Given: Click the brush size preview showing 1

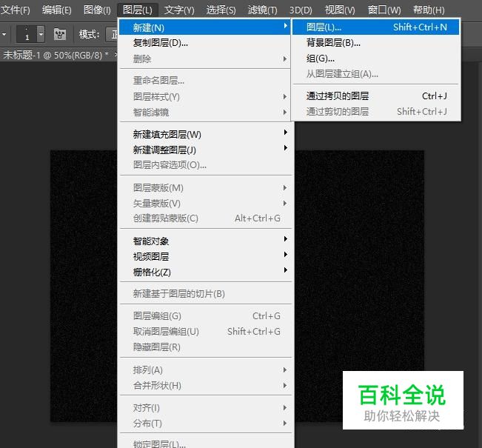Looking at the screenshot, I should (27, 34).
